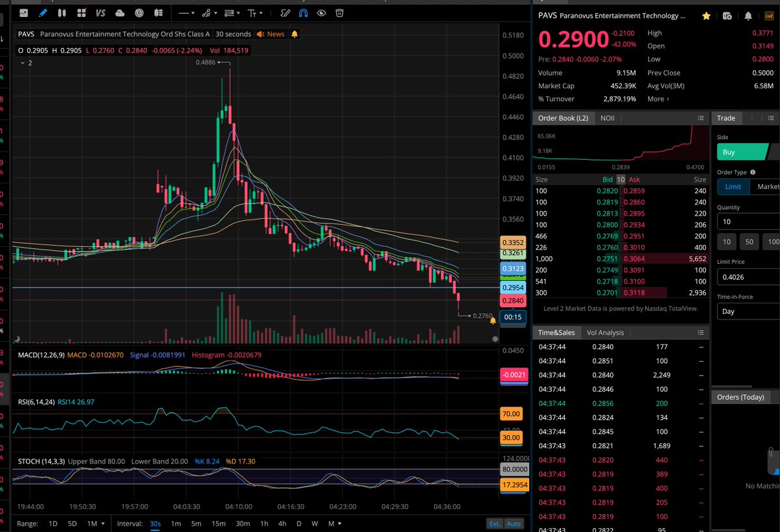Select the line chart type icon
This screenshot has height=532, width=780.
pyautogui.click(x=24, y=12)
